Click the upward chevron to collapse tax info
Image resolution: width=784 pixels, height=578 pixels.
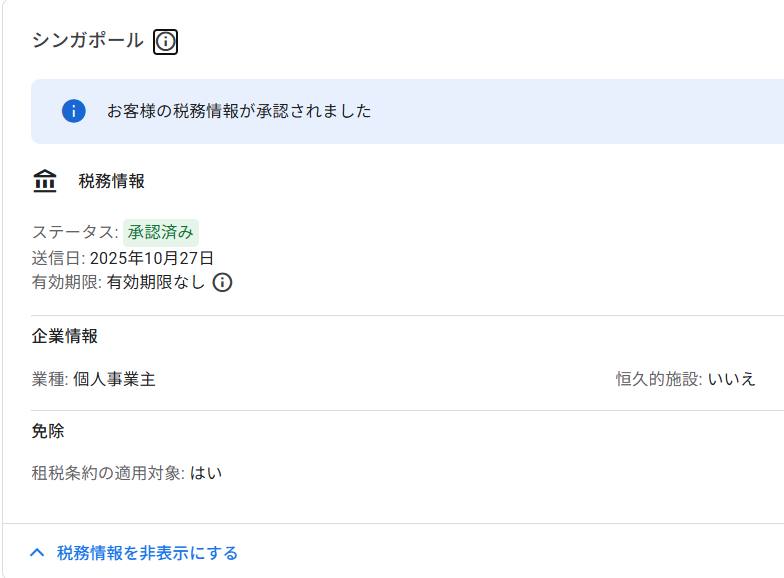(x=38, y=552)
